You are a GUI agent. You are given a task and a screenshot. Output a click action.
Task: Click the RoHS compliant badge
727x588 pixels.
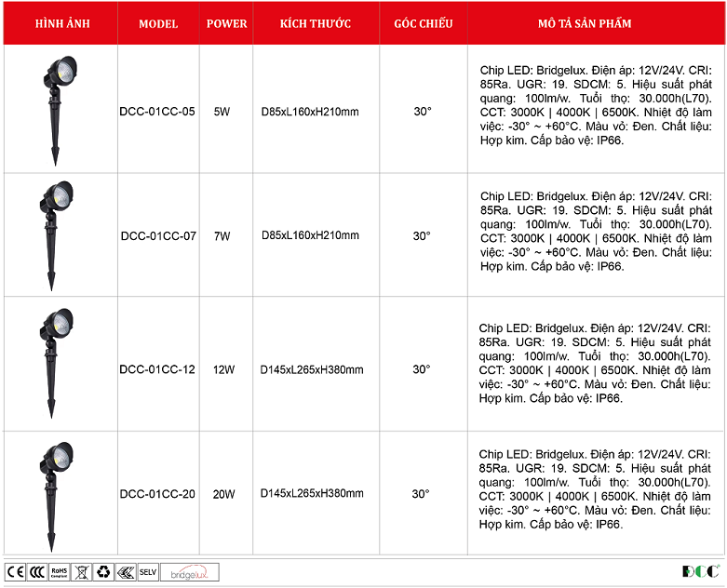tap(60, 571)
